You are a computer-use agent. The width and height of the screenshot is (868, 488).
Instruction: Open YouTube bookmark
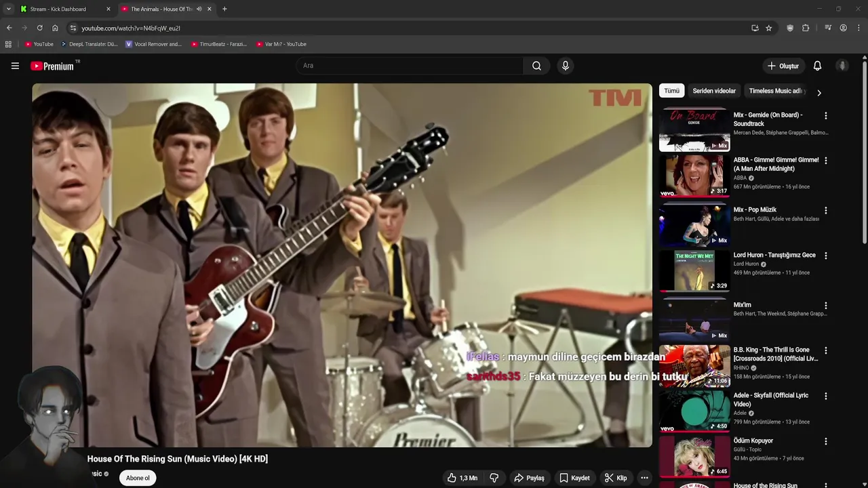click(x=39, y=44)
